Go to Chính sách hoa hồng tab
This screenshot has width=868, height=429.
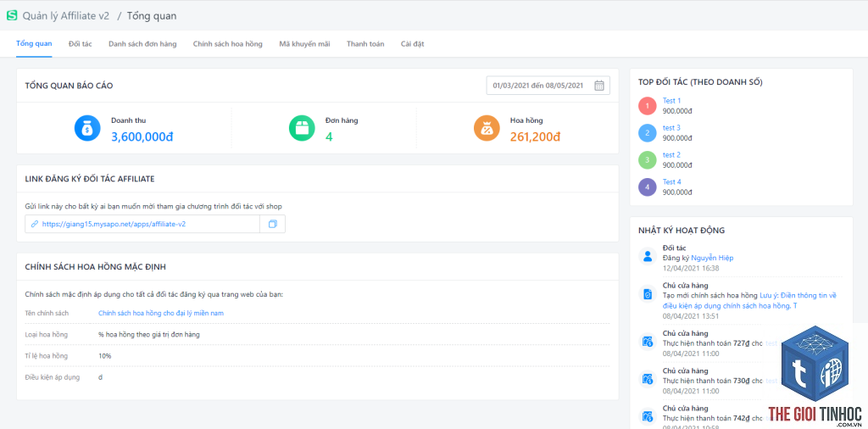pyautogui.click(x=227, y=44)
